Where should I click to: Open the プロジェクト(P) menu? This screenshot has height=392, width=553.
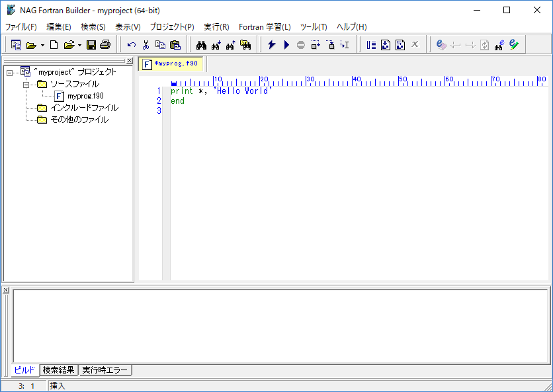click(x=172, y=27)
